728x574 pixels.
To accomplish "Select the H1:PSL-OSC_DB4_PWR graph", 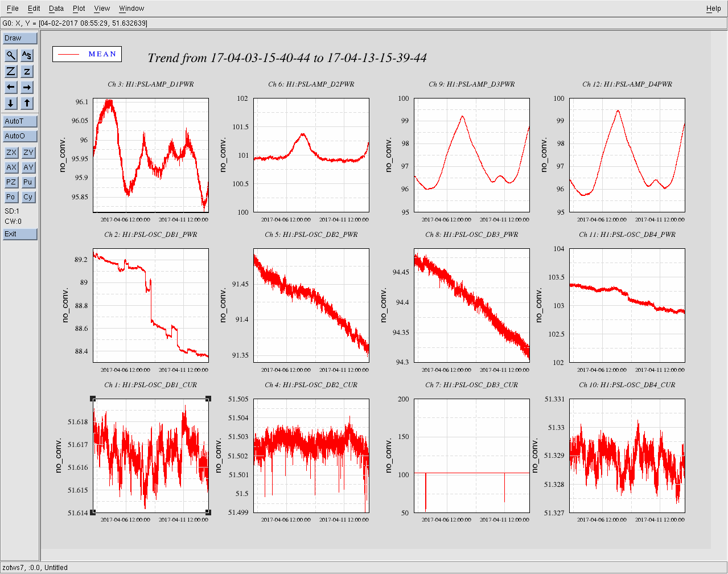I will (627, 306).
